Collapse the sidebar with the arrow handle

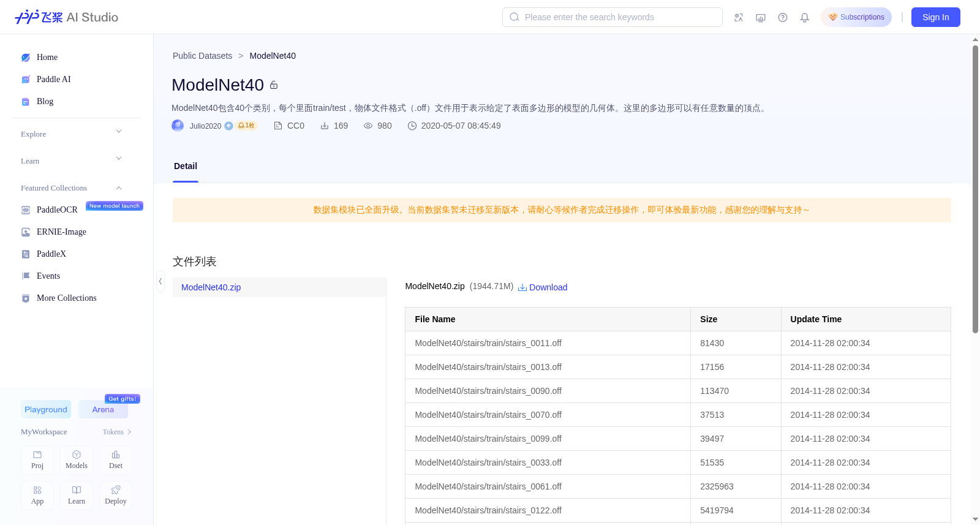[x=160, y=281]
